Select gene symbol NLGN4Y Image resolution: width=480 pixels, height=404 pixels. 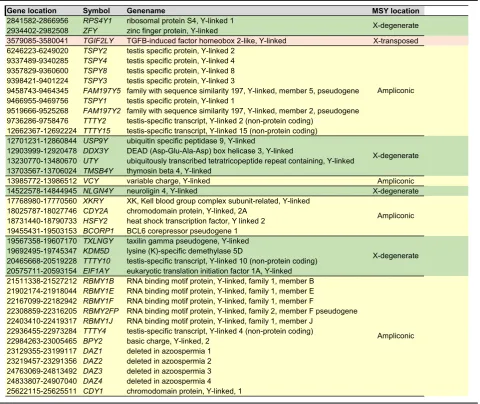coord(98,191)
